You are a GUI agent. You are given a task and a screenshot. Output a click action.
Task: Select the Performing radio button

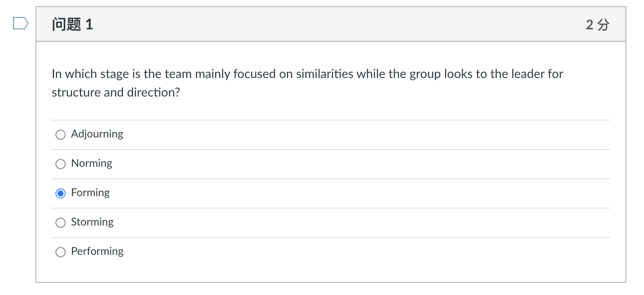[x=61, y=252]
